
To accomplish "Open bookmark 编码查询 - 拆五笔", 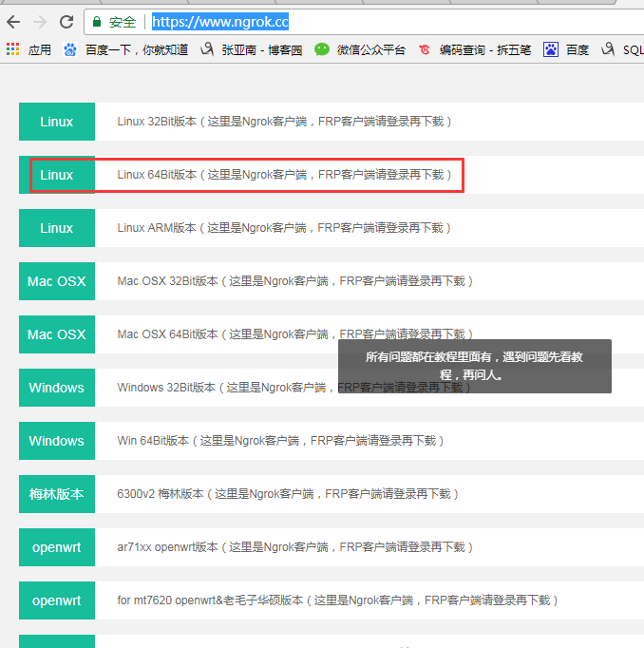I will pyautogui.click(x=485, y=50).
